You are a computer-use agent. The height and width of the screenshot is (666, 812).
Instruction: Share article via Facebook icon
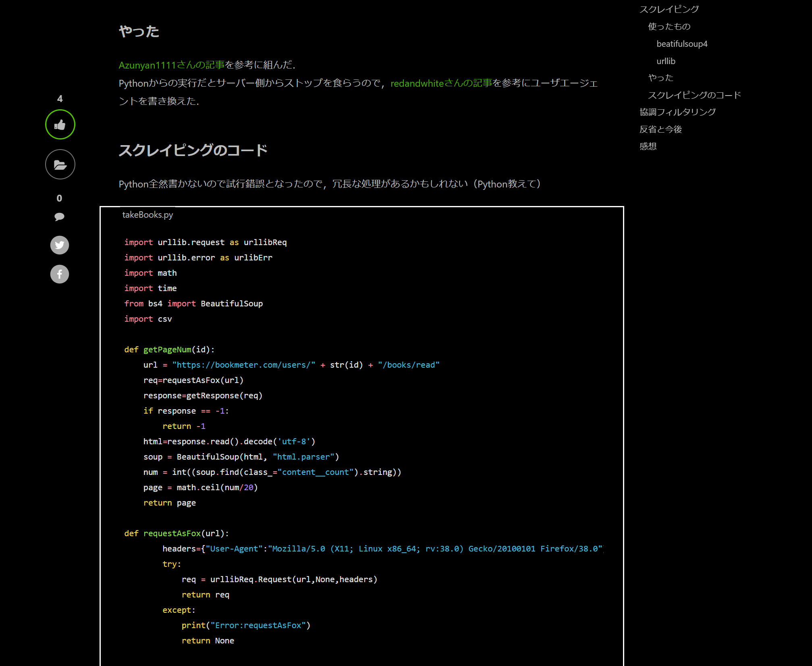pyautogui.click(x=60, y=275)
